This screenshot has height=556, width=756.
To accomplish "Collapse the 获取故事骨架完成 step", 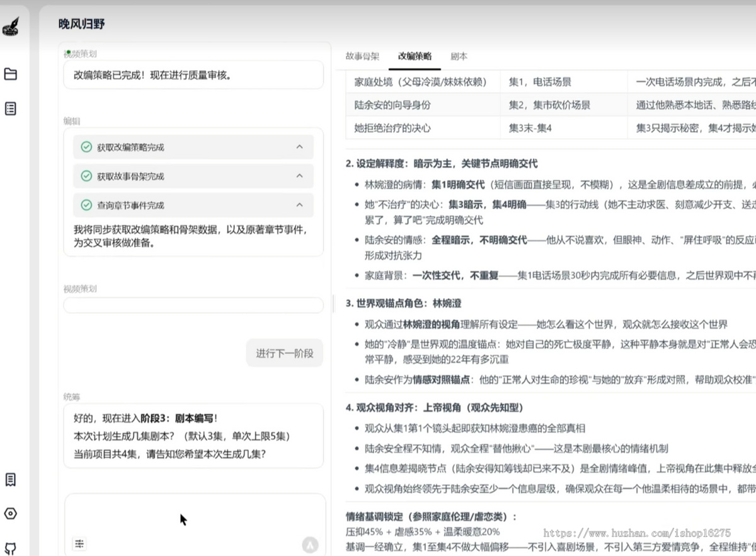I will tap(299, 176).
